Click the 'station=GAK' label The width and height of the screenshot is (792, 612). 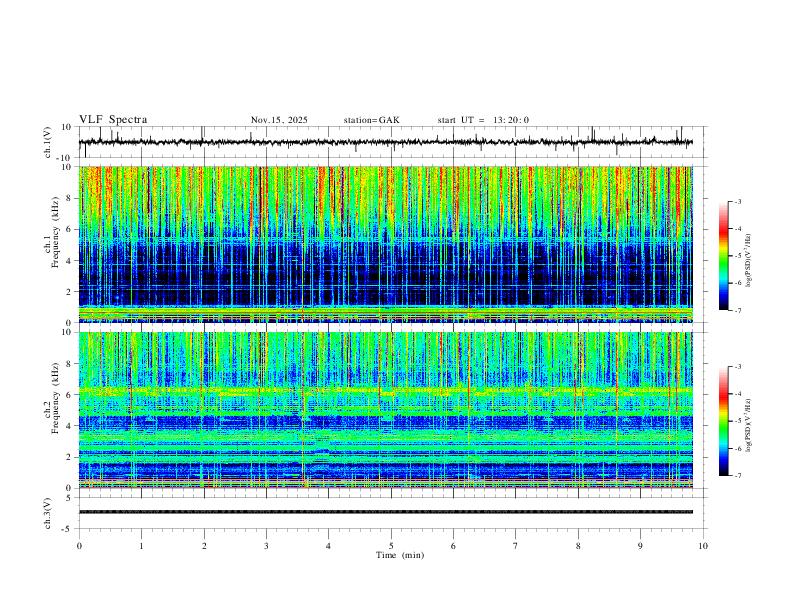click(x=371, y=120)
